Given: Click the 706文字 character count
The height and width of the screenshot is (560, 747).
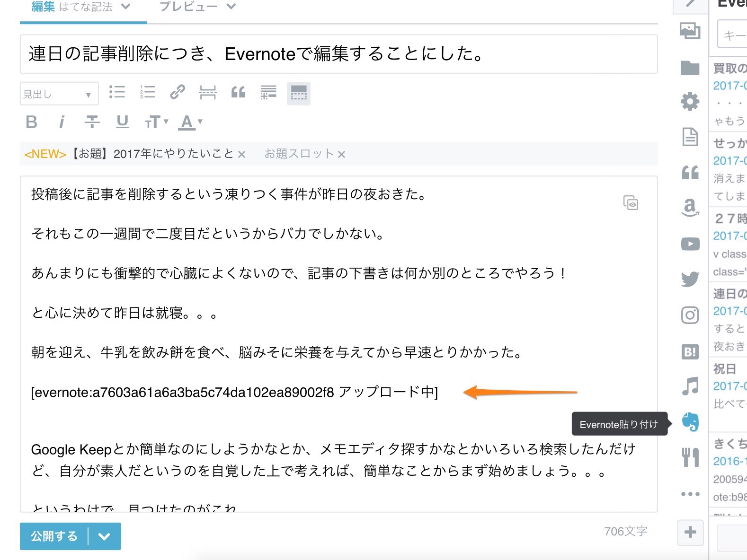Looking at the screenshot, I should pyautogui.click(x=625, y=532).
